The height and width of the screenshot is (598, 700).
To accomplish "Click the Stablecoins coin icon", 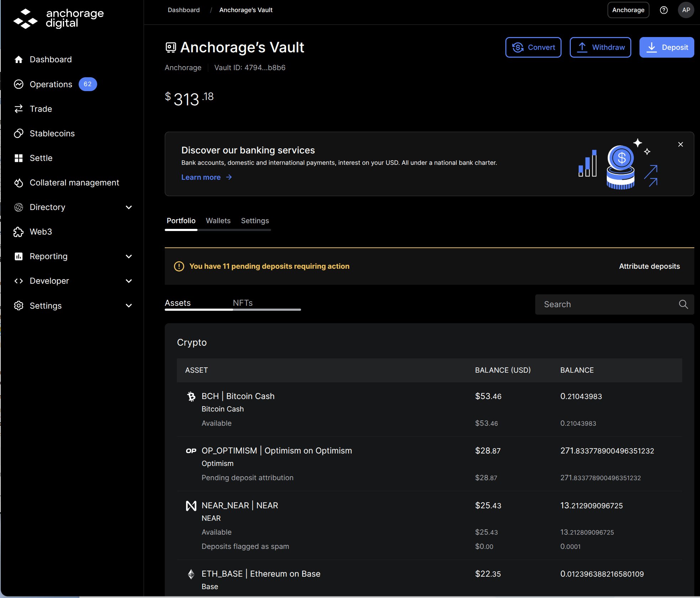I will click(19, 133).
